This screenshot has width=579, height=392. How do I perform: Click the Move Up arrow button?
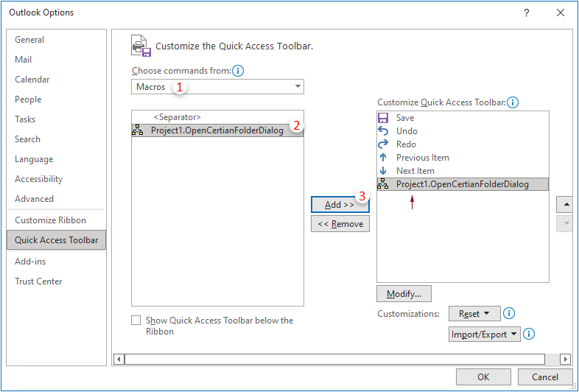(x=566, y=204)
